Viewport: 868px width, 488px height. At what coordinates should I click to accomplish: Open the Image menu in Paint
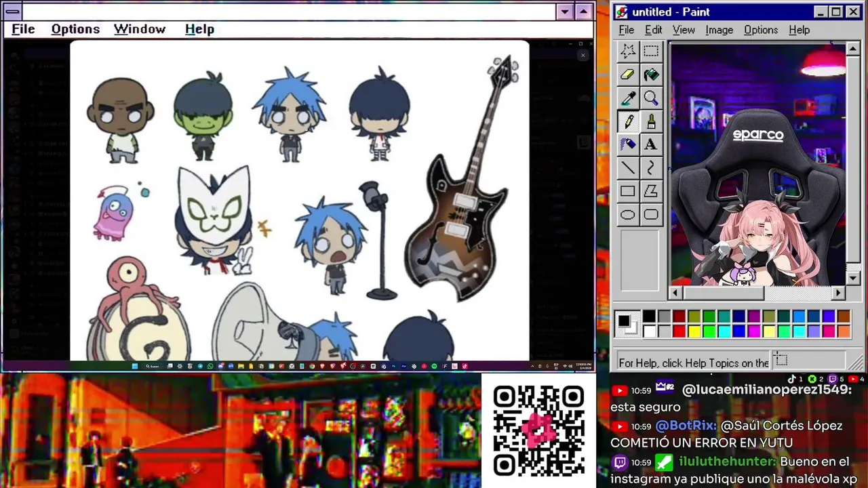point(719,30)
